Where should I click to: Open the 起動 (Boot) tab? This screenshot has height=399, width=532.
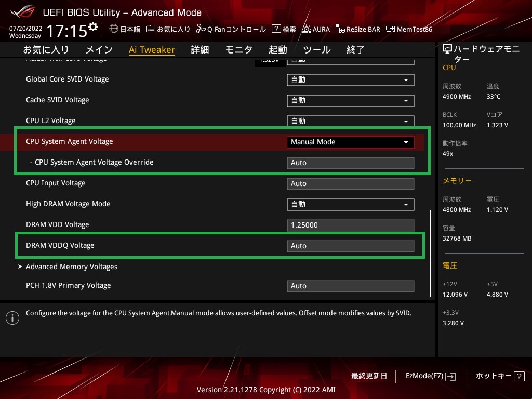click(277, 50)
